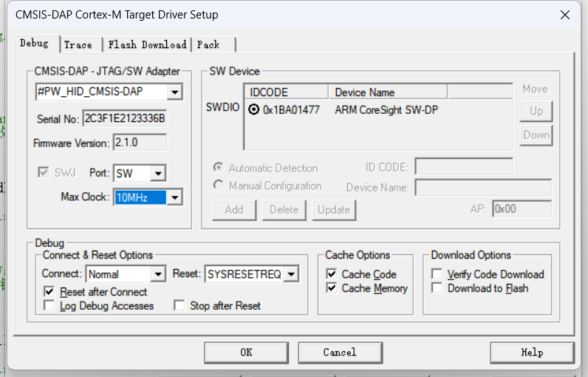This screenshot has width=588, height=377.
Task: Open the Trace tab
Action: coord(80,45)
